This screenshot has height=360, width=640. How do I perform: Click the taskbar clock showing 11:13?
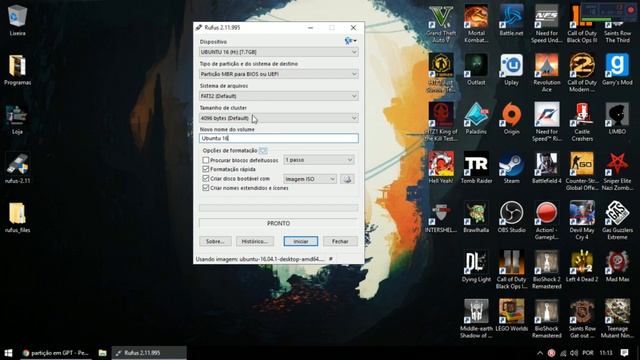[606, 353]
